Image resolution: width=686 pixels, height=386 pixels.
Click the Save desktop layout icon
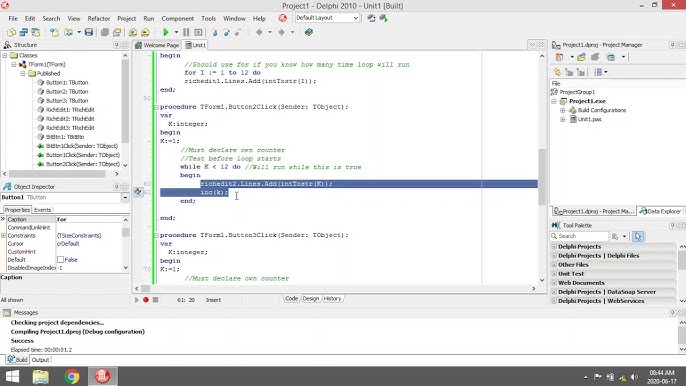tap(371, 18)
